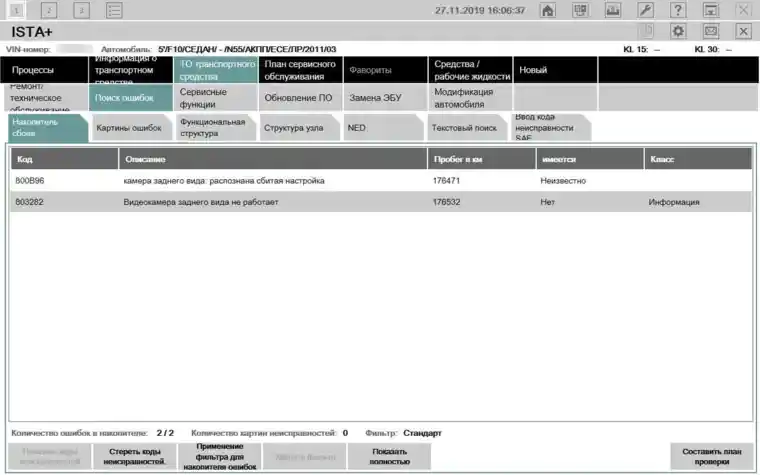
Task: Click the Показать полностью button
Action: [389, 457]
